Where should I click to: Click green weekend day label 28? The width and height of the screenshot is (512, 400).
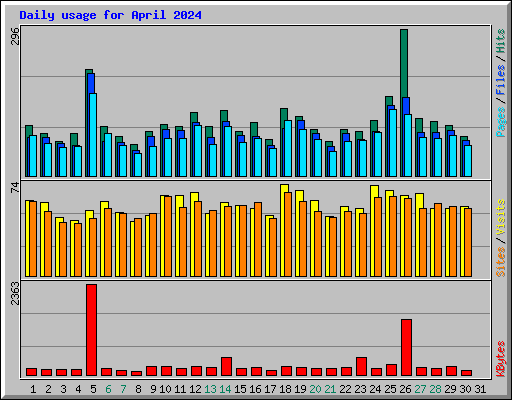(x=435, y=389)
